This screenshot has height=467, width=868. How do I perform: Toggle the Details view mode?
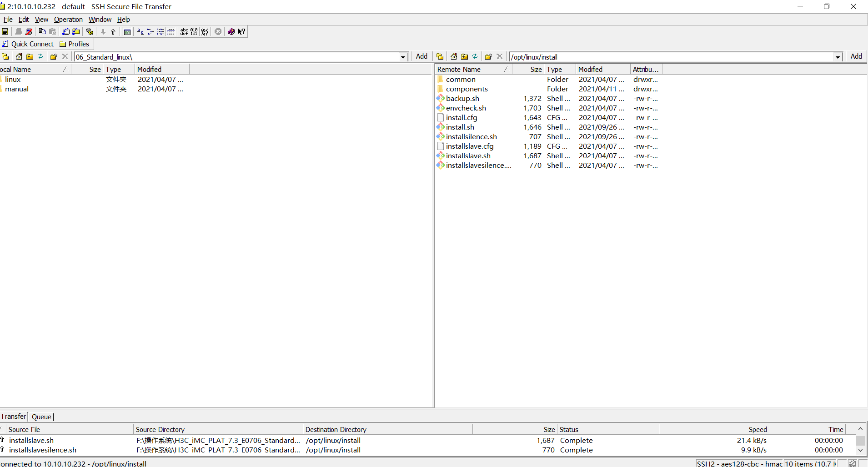(x=171, y=31)
